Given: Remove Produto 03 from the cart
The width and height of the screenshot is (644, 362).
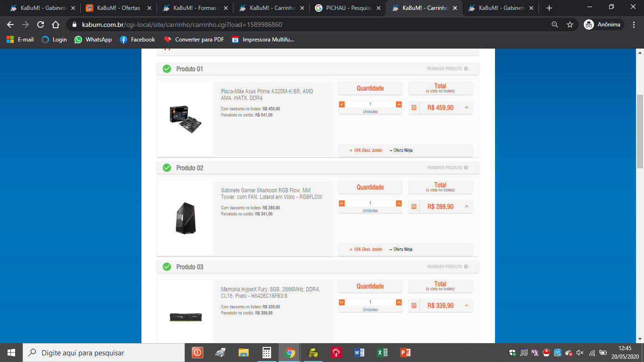Looking at the screenshot, I should 447,267.
